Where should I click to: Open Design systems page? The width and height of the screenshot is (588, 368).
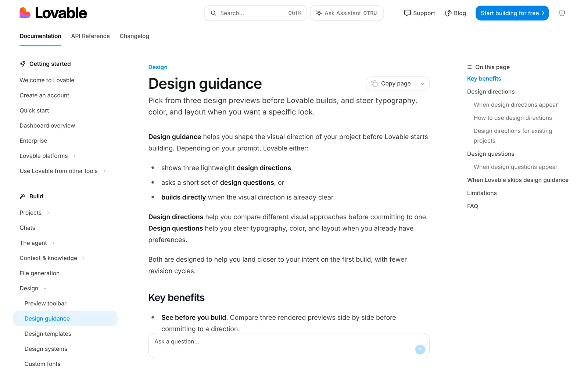[46, 349]
